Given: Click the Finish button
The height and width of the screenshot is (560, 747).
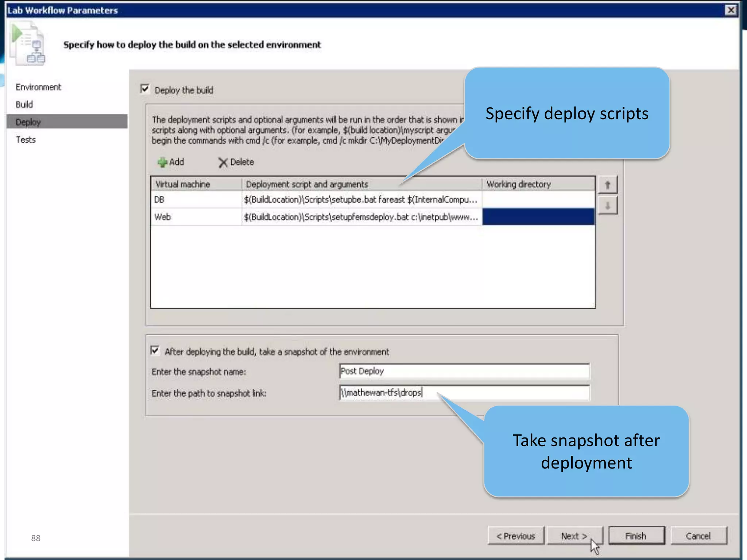Looking at the screenshot, I should click(x=636, y=536).
